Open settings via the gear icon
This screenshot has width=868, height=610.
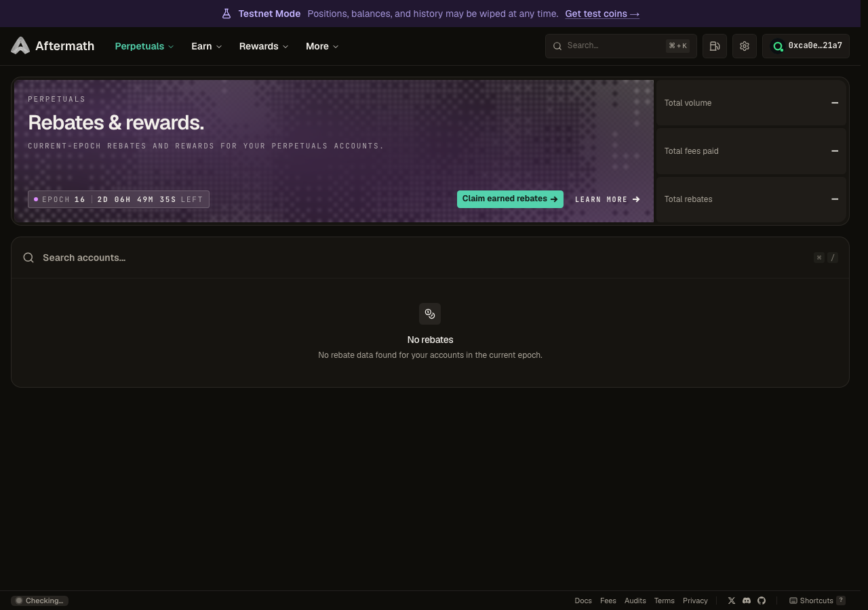click(x=745, y=46)
